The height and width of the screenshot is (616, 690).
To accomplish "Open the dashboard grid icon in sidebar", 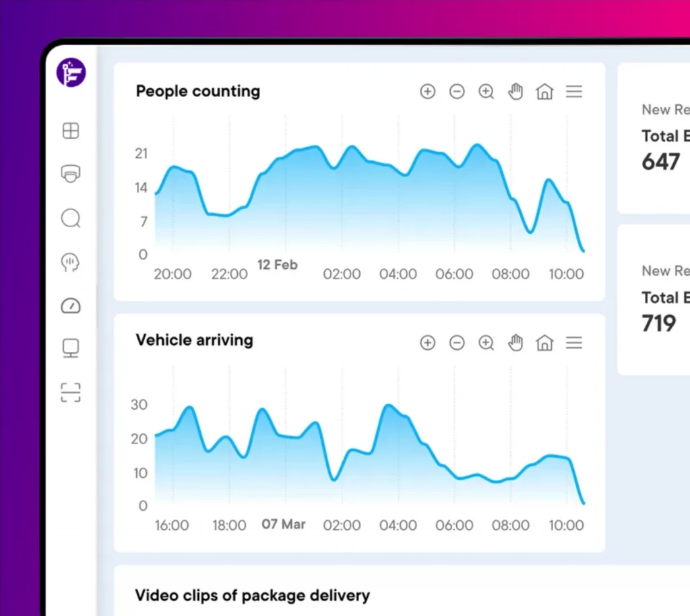I will [71, 131].
